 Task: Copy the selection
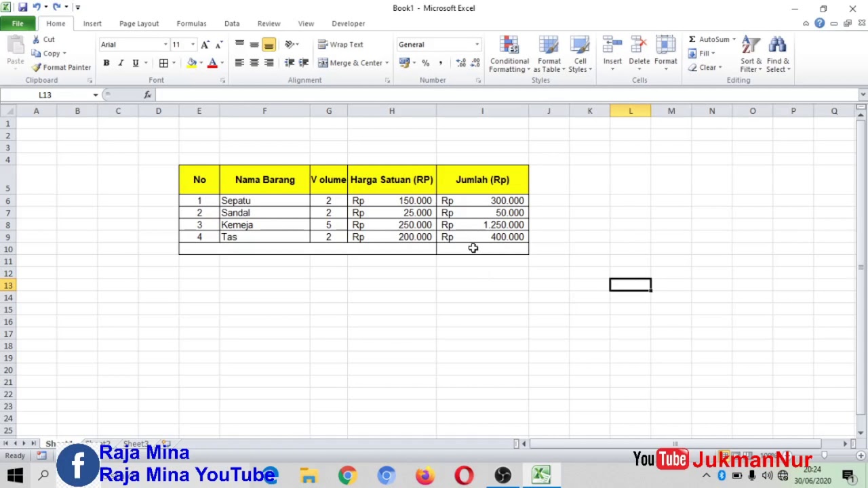46,54
